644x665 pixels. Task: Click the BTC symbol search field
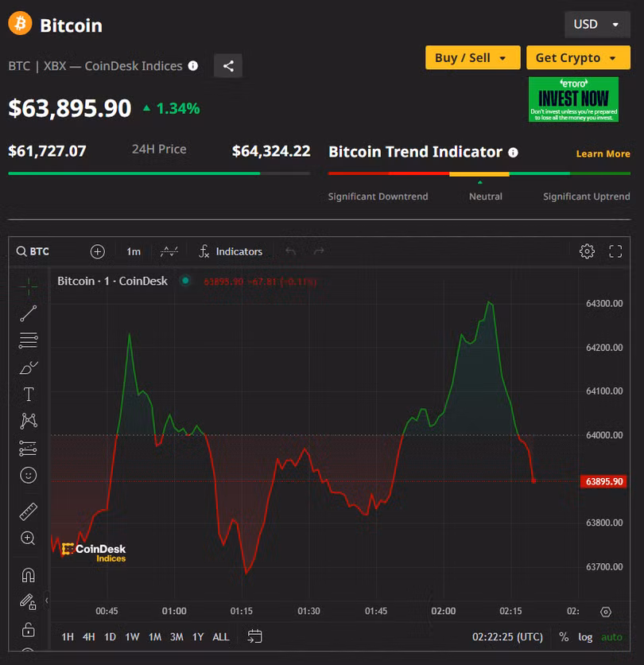(34, 251)
